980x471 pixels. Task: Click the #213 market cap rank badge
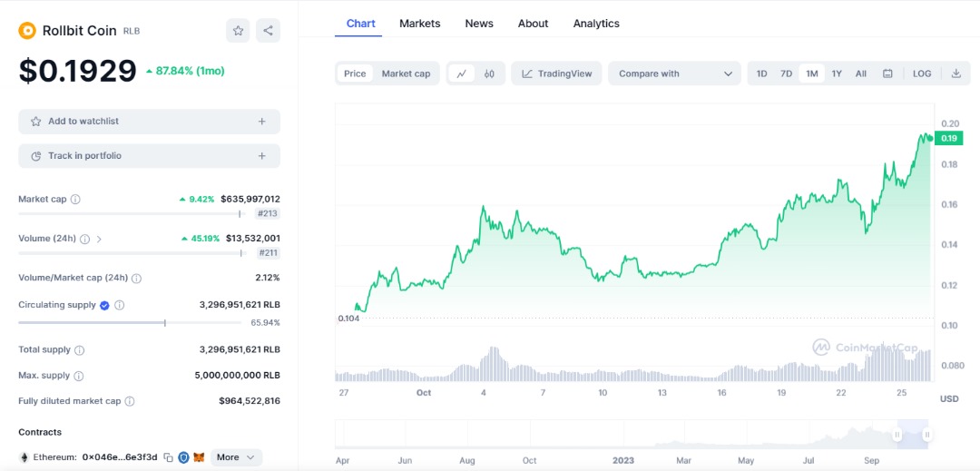click(268, 213)
